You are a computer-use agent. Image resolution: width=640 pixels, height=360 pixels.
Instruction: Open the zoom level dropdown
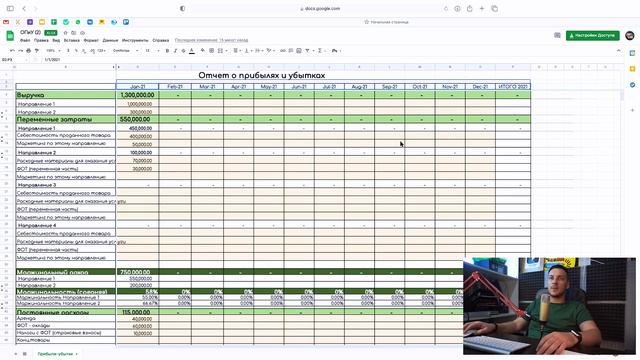coord(53,51)
